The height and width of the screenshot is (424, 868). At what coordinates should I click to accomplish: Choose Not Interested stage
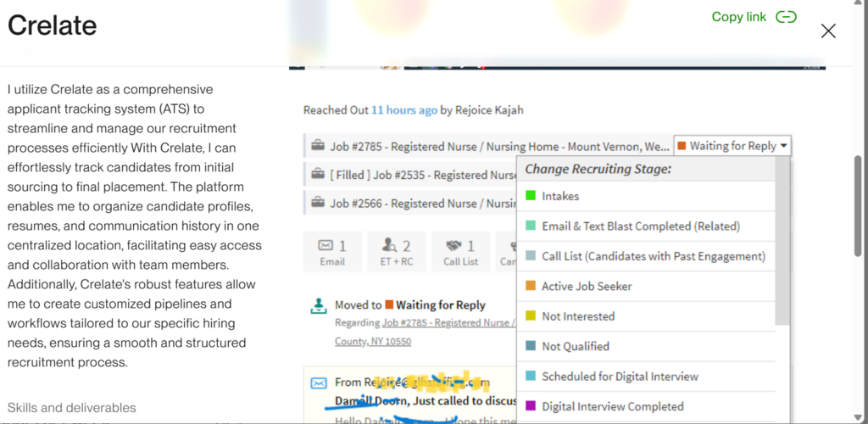click(x=645, y=316)
